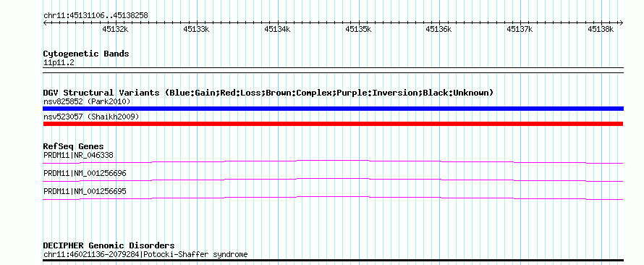The height and width of the screenshot is (265, 644).
Task: Click the 11p11.2 band label
Action: coord(59,63)
